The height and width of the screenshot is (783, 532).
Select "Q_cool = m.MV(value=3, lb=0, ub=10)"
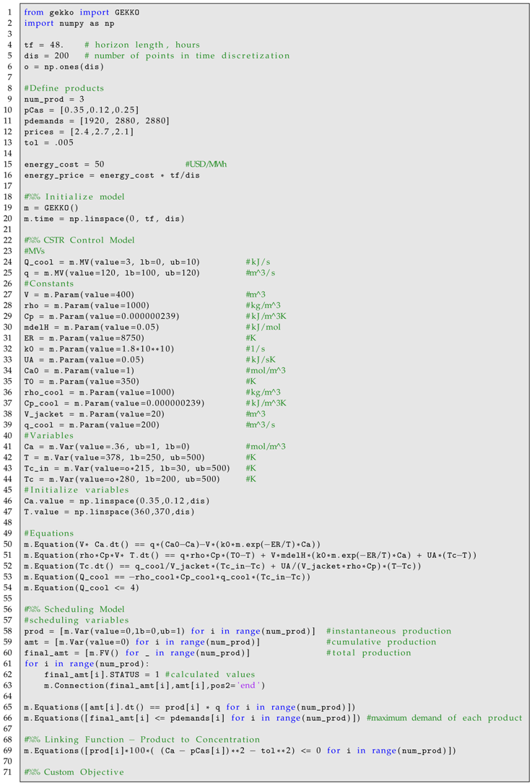(x=112, y=262)
